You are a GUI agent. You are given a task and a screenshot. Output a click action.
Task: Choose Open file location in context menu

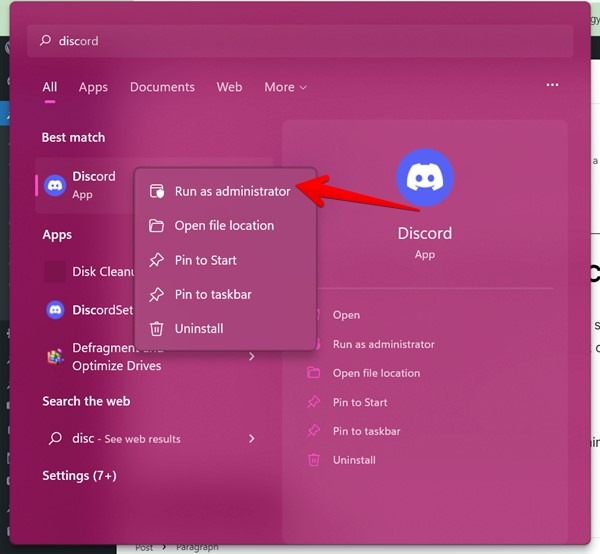(x=226, y=226)
